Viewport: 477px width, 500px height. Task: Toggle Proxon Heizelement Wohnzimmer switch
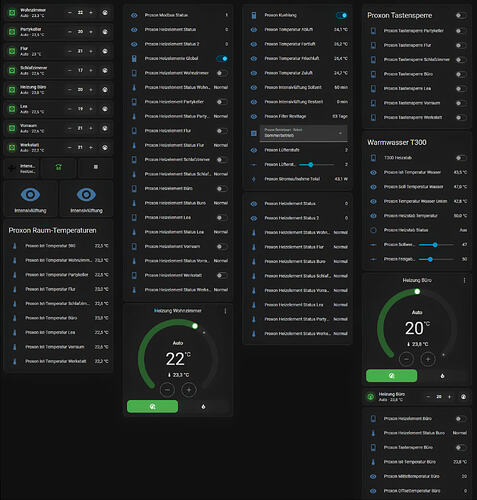(222, 73)
